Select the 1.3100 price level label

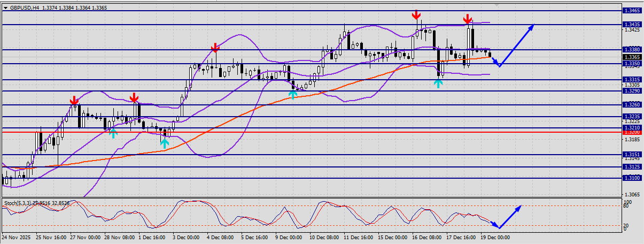pos(632,178)
